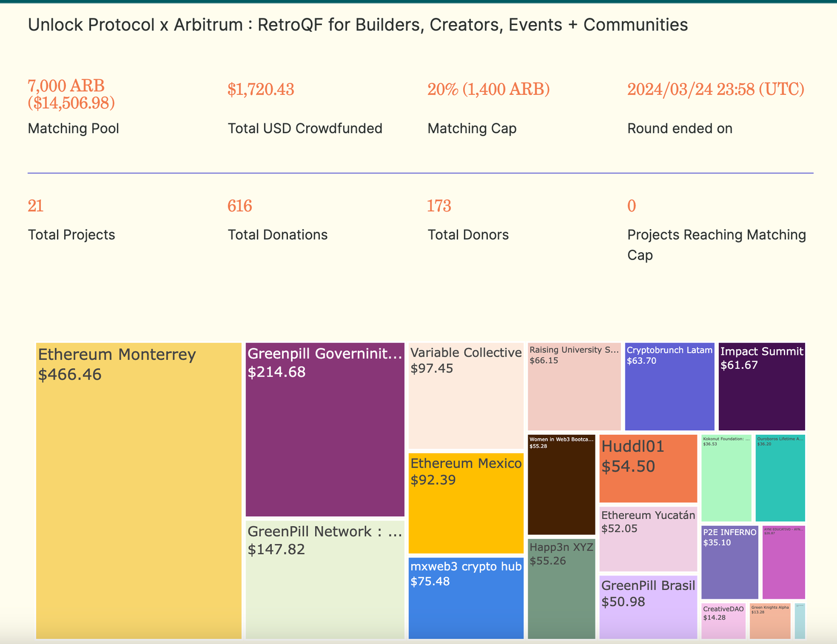Click the mxweb3 crypto hub tile

[466, 598]
